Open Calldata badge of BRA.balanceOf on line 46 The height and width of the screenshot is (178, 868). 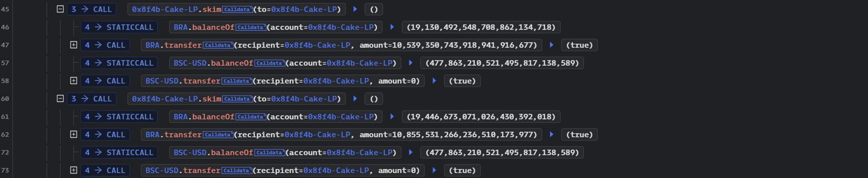(x=250, y=27)
